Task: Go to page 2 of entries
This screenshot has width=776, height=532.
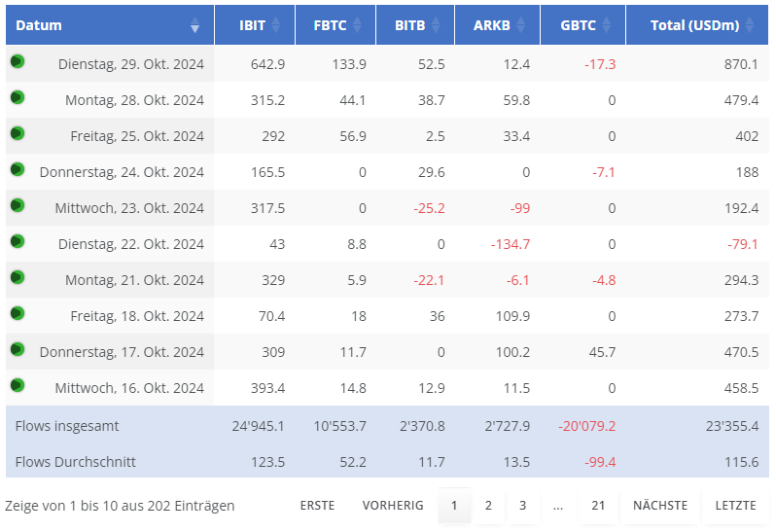Action: pos(488,506)
